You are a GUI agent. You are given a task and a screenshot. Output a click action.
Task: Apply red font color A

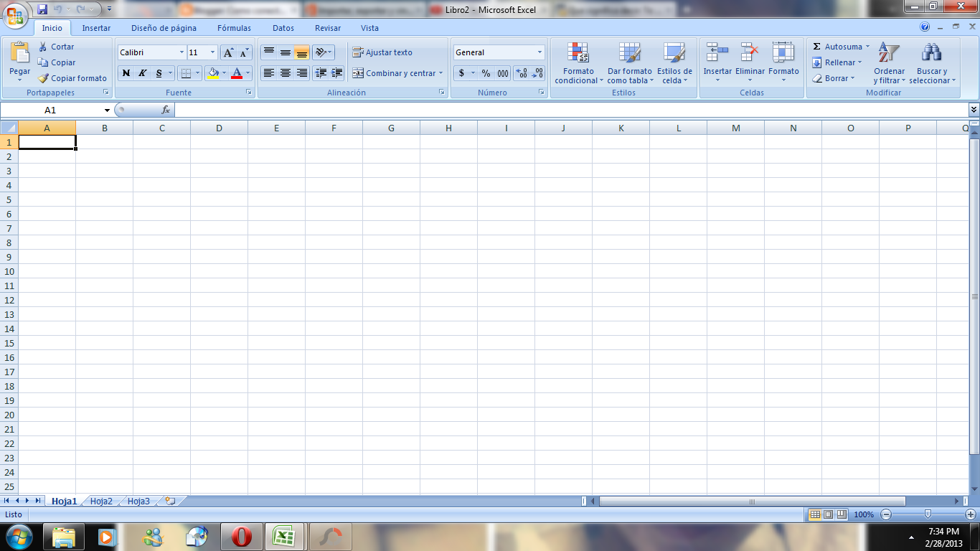click(x=237, y=73)
